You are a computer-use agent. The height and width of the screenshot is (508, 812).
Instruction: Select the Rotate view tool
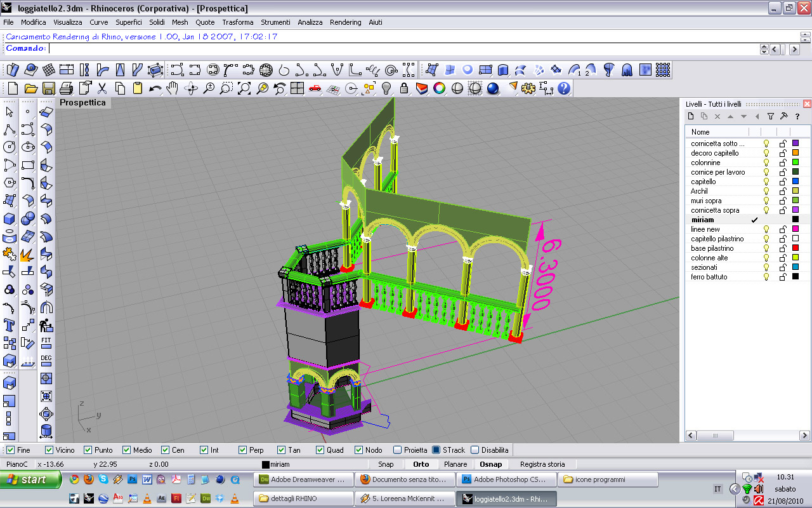pos(190,88)
